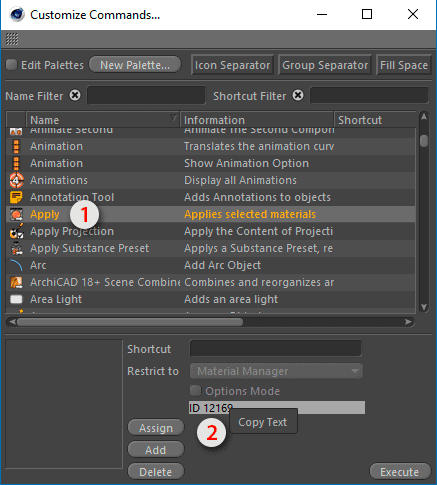Click the horizontal scrollbar under command list
The height and width of the screenshot is (485, 437).
210,322
